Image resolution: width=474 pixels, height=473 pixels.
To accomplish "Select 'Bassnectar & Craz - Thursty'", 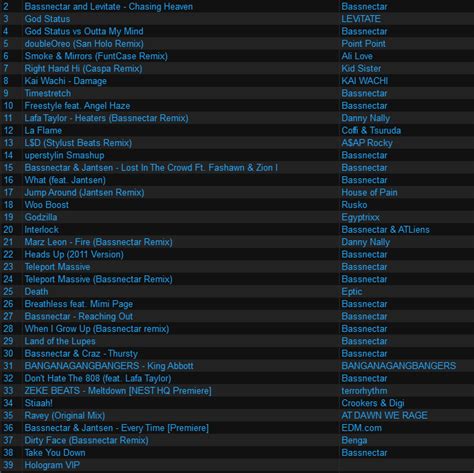I will 81,353.
